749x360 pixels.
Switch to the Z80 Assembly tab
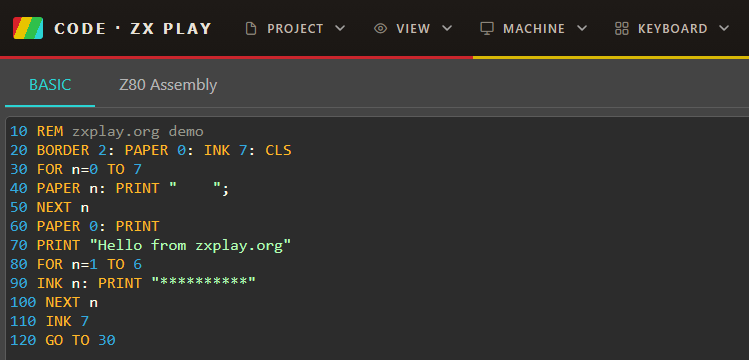168,85
